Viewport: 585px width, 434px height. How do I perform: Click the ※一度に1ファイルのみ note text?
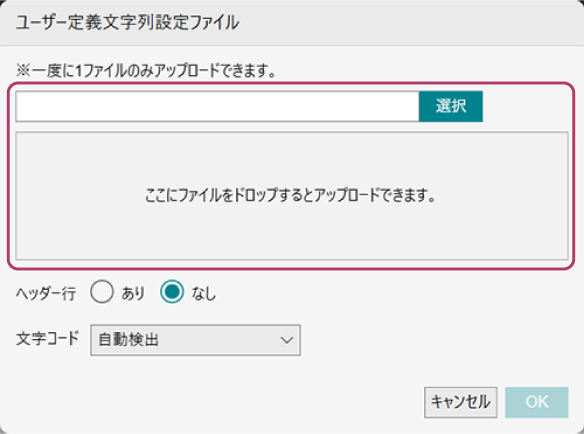pos(146,71)
